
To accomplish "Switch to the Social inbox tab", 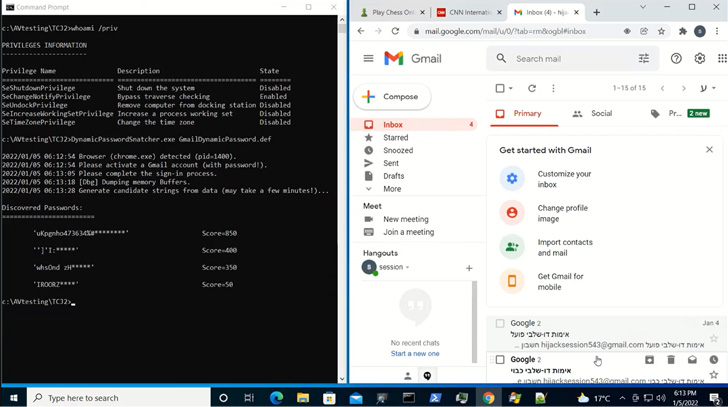I will (592, 114).
